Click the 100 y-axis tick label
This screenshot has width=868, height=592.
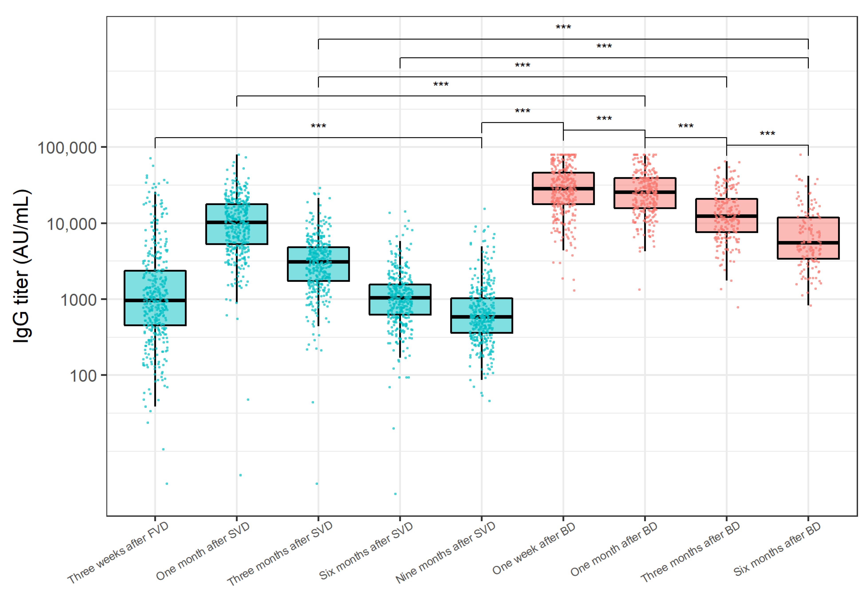click(83, 376)
